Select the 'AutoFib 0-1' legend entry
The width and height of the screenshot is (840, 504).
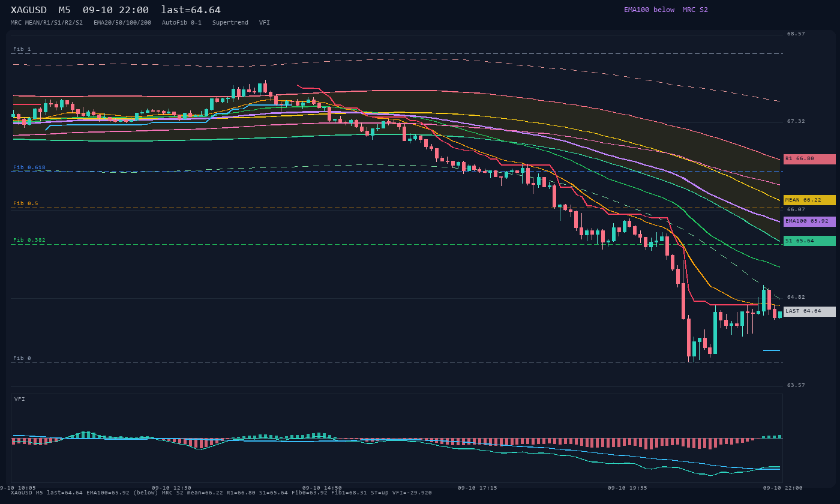(182, 23)
